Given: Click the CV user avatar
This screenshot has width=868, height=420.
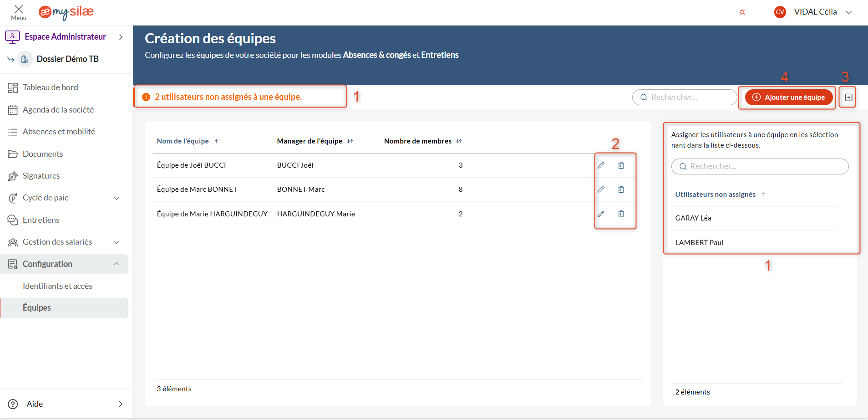Looking at the screenshot, I should tap(780, 12).
